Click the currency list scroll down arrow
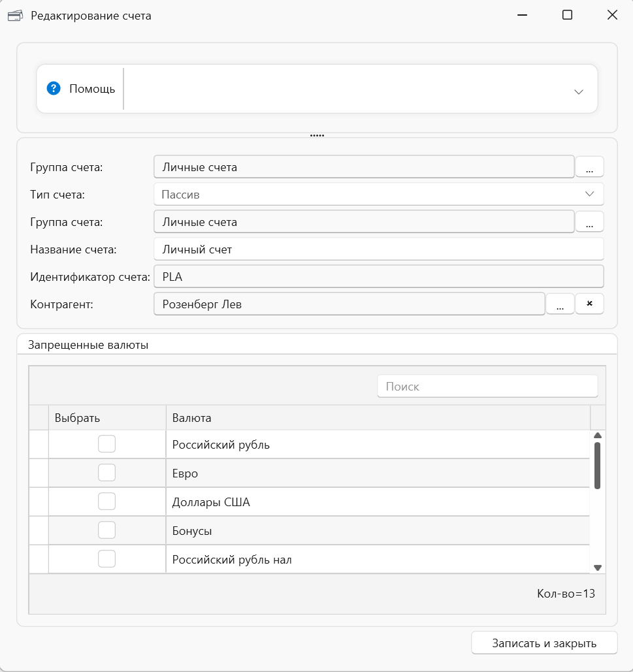 (x=598, y=568)
